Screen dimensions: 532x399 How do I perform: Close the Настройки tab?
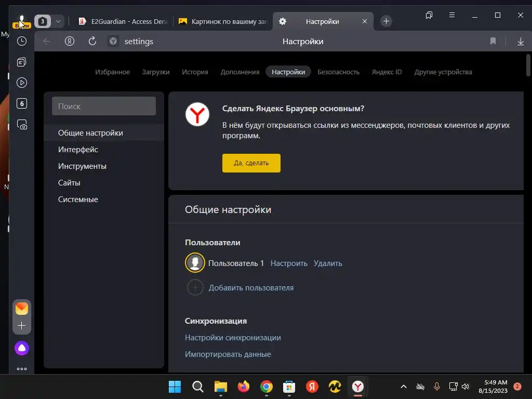tap(365, 21)
